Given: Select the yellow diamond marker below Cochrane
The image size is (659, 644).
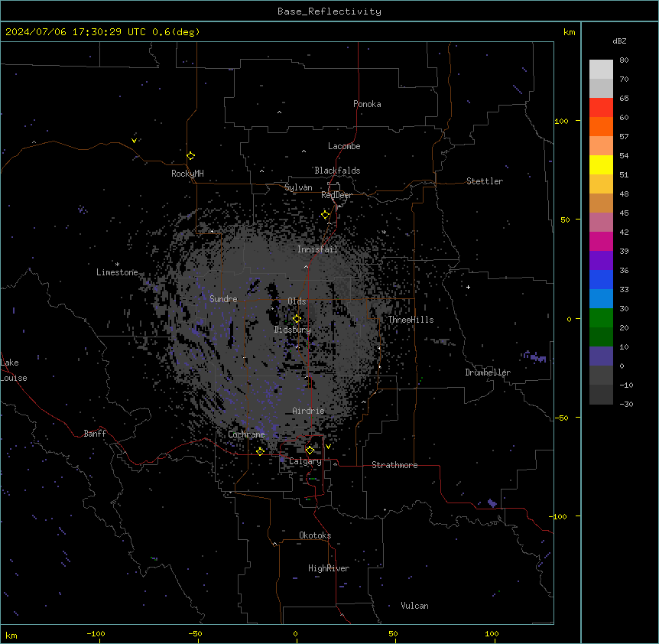Looking at the screenshot, I should 260,451.
